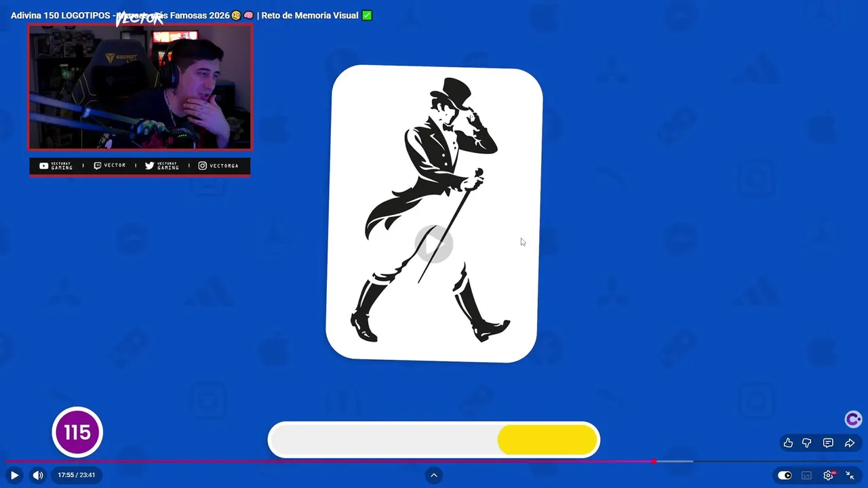Resume playback with the play button
Viewport: 868px width, 488px height.
[14, 475]
